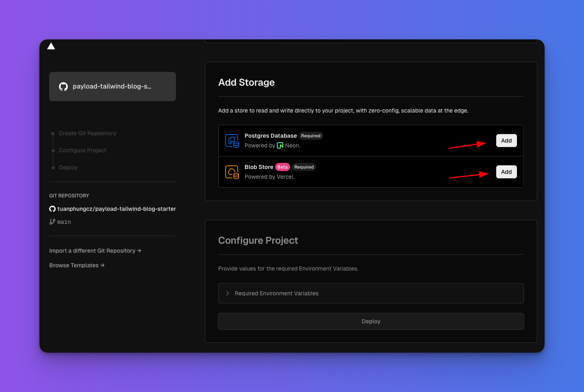The width and height of the screenshot is (584, 392).
Task: Click the pink Beta badge
Action: tap(282, 167)
